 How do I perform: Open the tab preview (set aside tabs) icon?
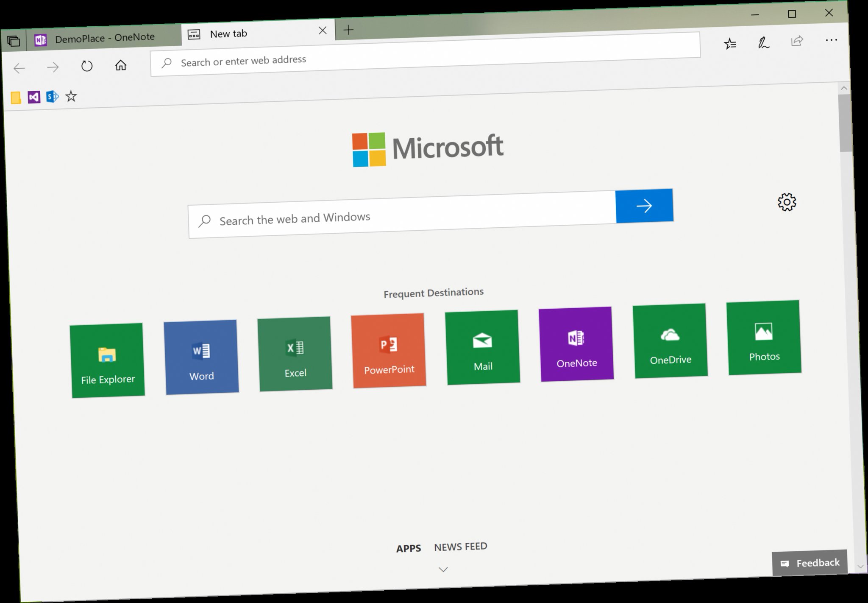[x=14, y=41]
